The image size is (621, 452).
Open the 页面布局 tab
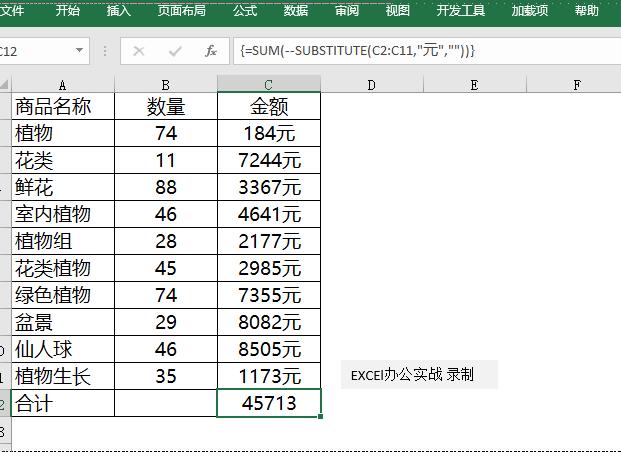coord(181,11)
